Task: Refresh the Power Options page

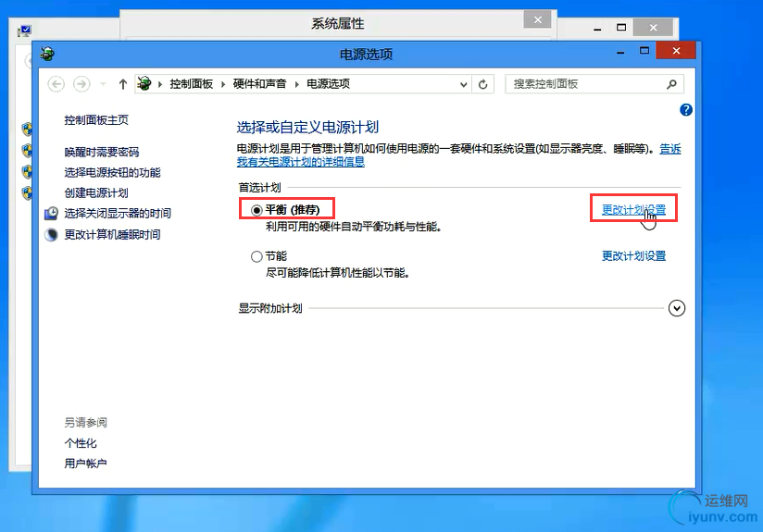Action: tap(482, 84)
